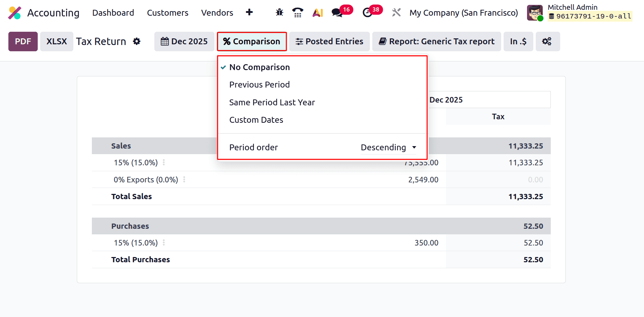Export the report as XLSX
Viewport: 644px width, 317px height.
tap(57, 41)
